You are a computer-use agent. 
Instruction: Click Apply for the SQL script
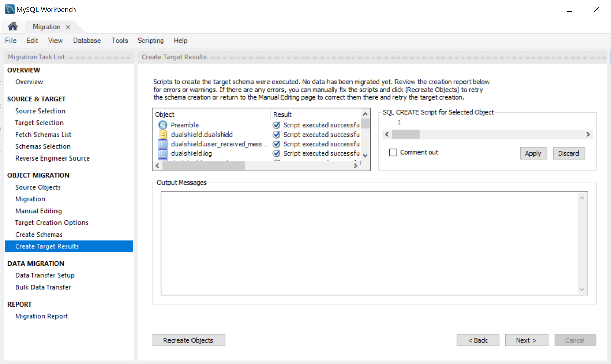click(533, 153)
